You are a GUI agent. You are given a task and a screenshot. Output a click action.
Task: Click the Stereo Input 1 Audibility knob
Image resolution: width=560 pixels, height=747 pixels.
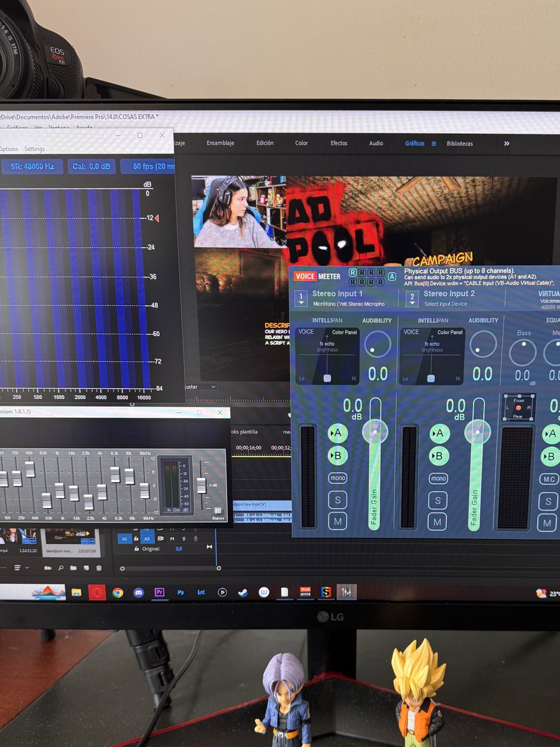click(378, 344)
